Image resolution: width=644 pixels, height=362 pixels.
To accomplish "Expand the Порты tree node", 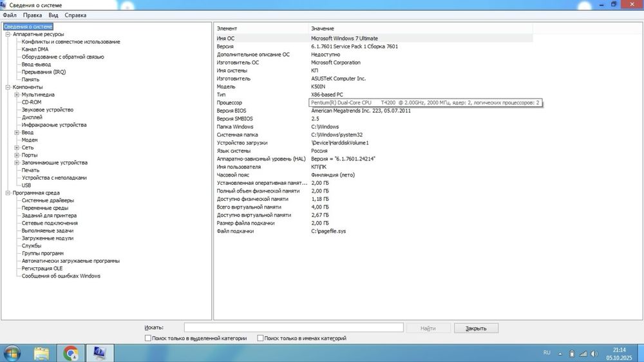I will click(17, 155).
